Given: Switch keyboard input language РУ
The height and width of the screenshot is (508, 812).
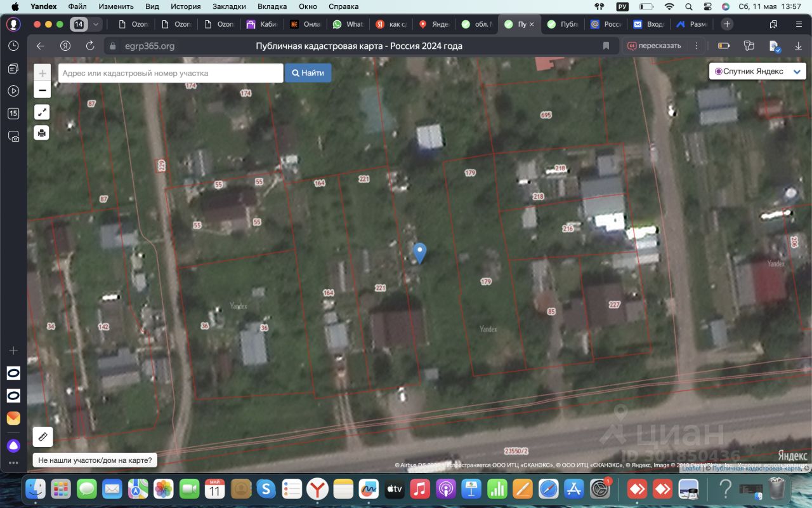Looking at the screenshot, I should 622,6.
